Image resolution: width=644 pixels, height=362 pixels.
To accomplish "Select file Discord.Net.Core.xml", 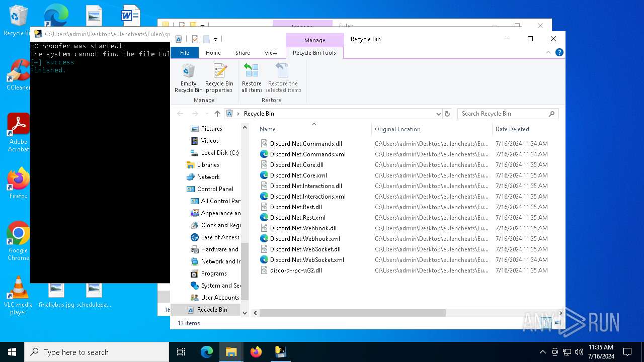I will tap(298, 175).
